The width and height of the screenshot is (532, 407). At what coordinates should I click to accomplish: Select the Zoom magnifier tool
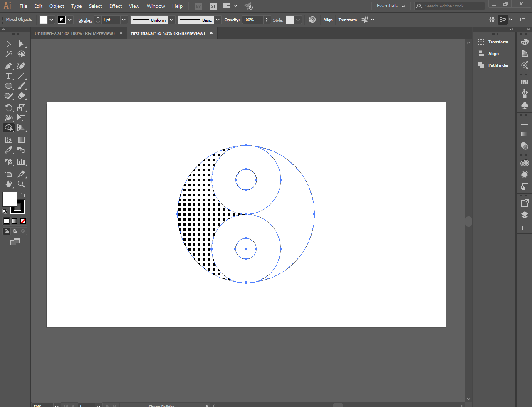[x=21, y=184]
